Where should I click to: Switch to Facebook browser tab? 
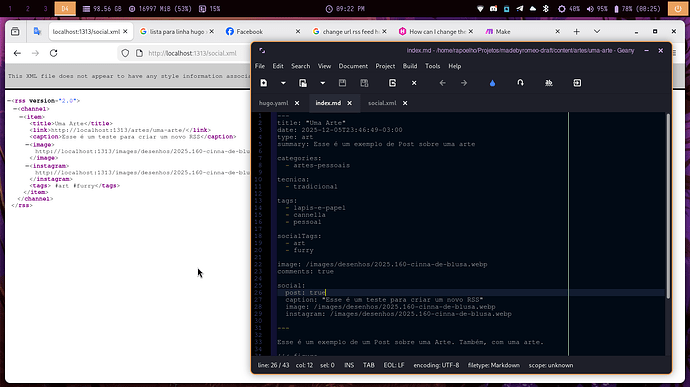pyautogui.click(x=263, y=32)
